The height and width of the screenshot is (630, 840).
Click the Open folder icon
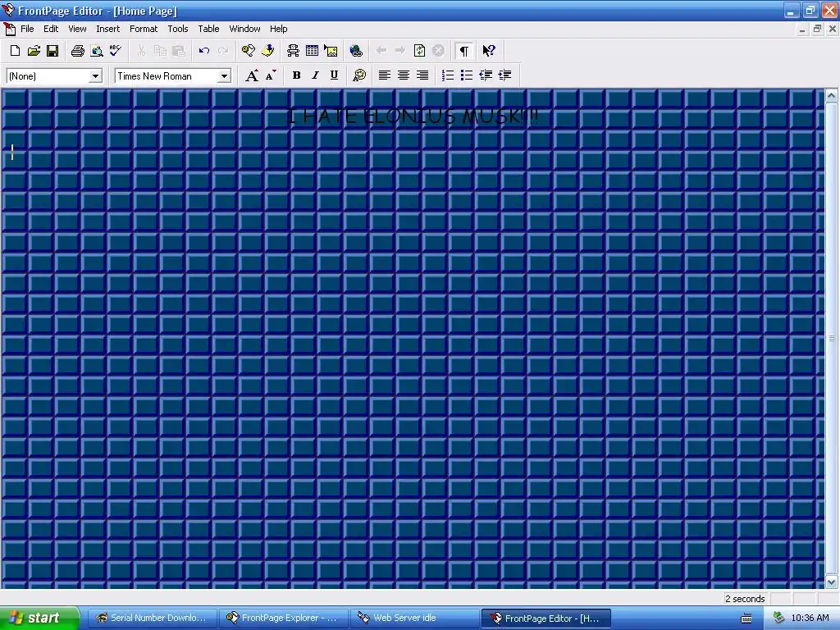coord(34,51)
